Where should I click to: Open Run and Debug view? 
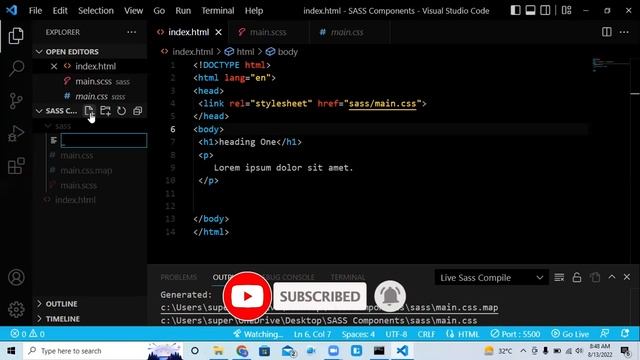pos(16,133)
